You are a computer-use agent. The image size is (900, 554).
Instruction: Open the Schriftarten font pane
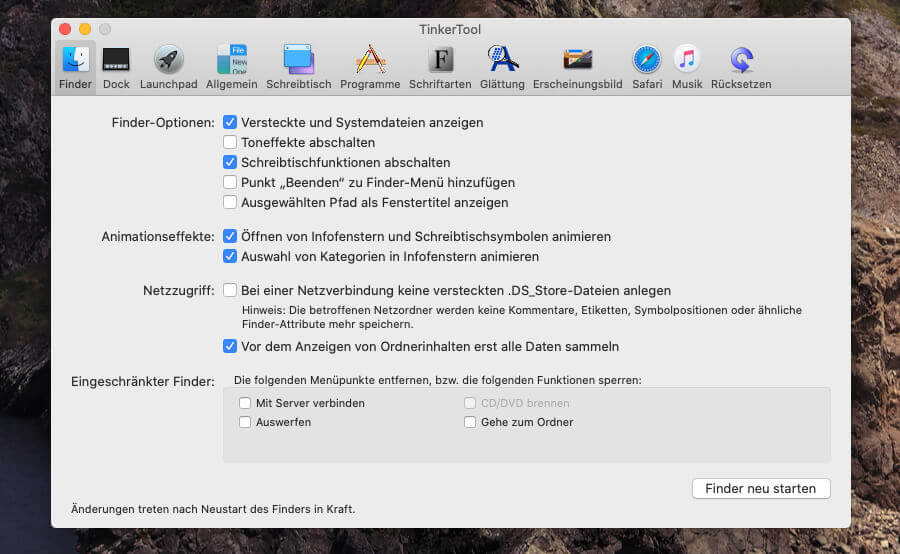tap(440, 67)
